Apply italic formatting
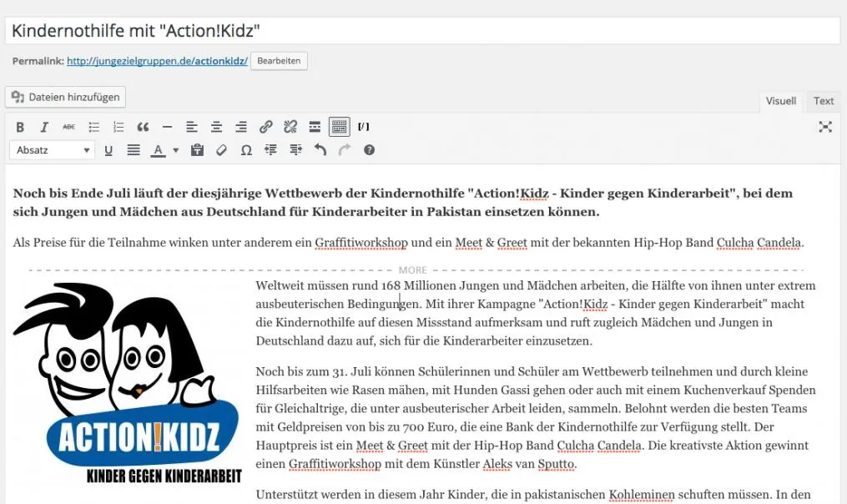This screenshot has height=504, width=847. click(44, 127)
